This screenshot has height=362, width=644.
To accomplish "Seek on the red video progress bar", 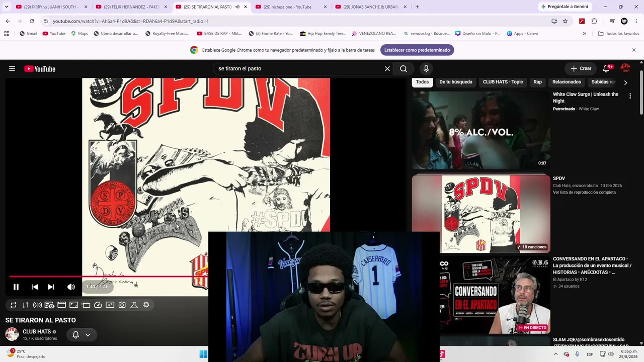I will click(x=109, y=277).
